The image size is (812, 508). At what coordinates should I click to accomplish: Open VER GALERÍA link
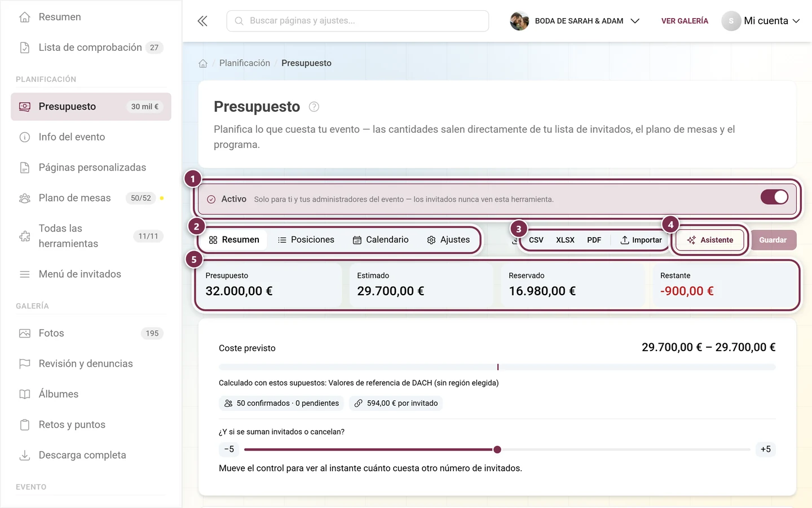click(685, 21)
